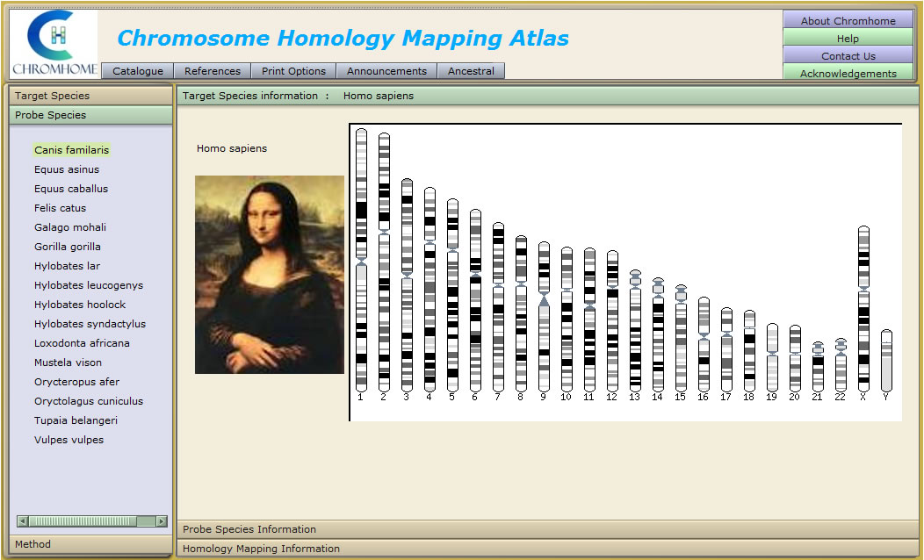Open the Announcements menu
The image size is (924, 560).
[x=386, y=71]
